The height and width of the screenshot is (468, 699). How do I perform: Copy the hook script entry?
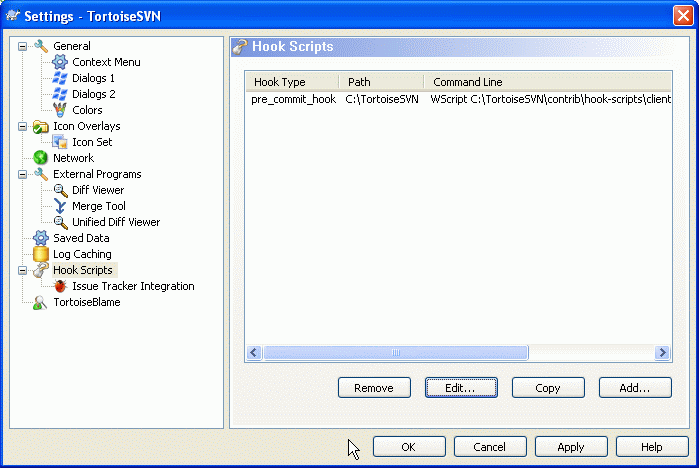[x=548, y=388]
